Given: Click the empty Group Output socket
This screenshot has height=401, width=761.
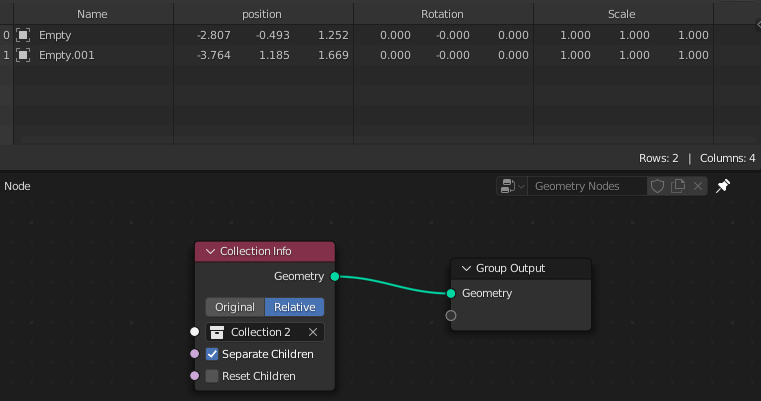Looking at the screenshot, I should pos(451,315).
